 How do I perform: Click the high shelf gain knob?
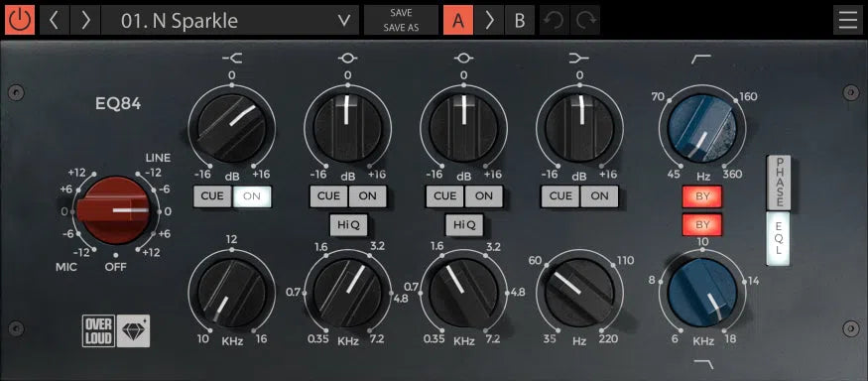tap(232, 128)
